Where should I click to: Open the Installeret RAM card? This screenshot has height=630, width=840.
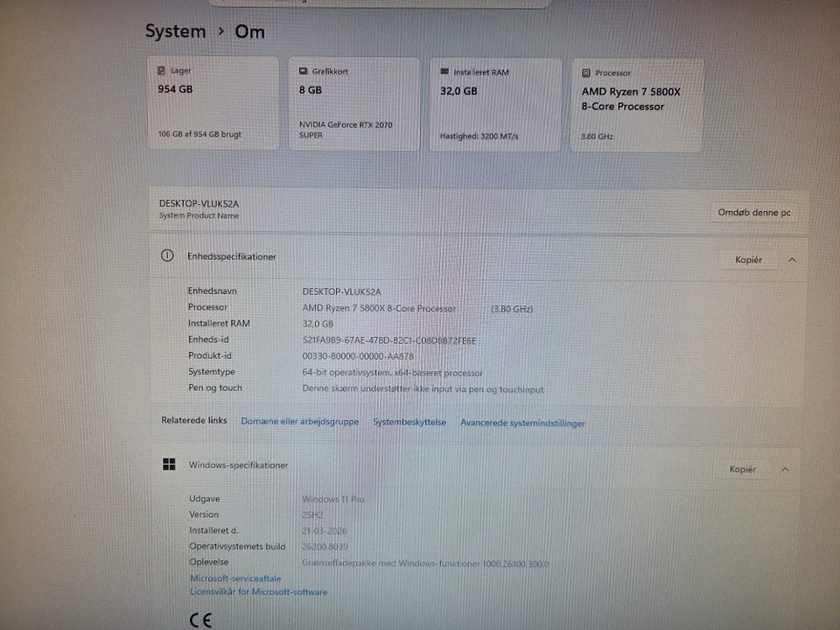coord(495,105)
